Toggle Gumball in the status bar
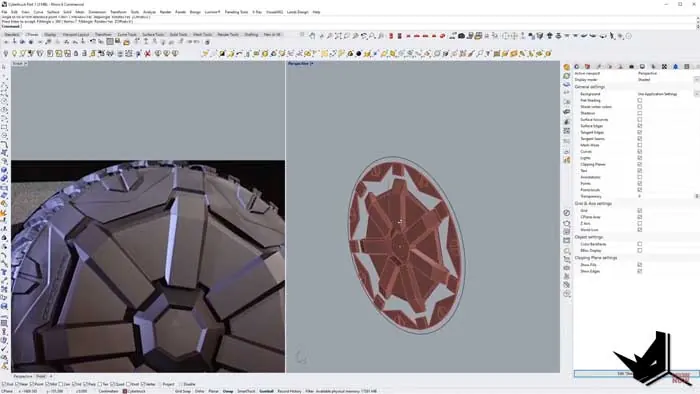 pyautogui.click(x=267, y=391)
